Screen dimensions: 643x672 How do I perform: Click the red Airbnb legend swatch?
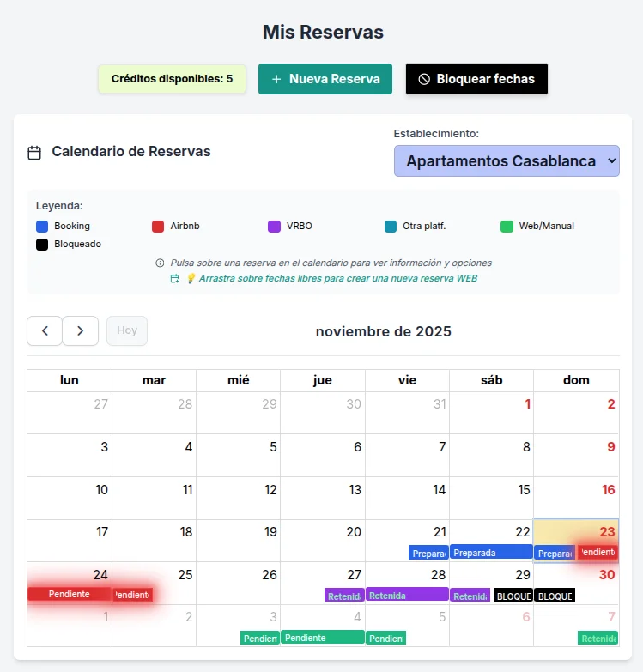158,227
